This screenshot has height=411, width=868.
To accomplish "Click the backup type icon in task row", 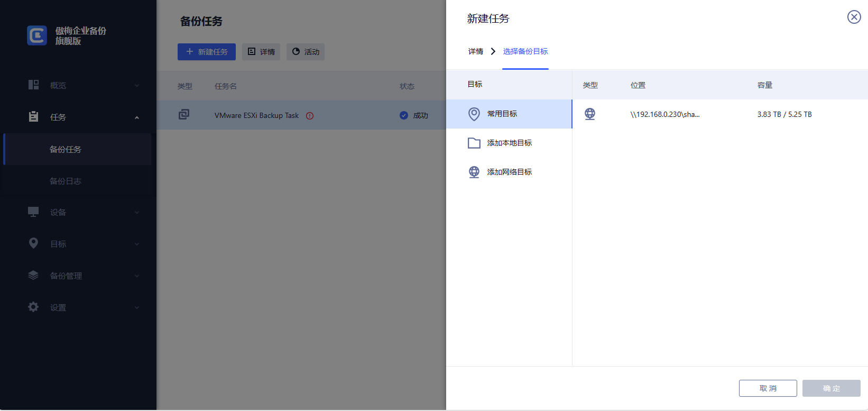I will pyautogui.click(x=184, y=114).
